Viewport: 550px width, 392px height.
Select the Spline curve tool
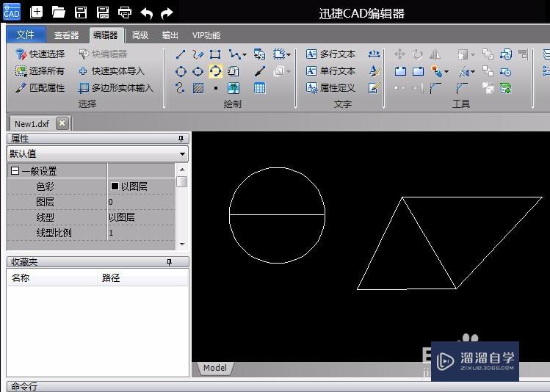pos(180,87)
